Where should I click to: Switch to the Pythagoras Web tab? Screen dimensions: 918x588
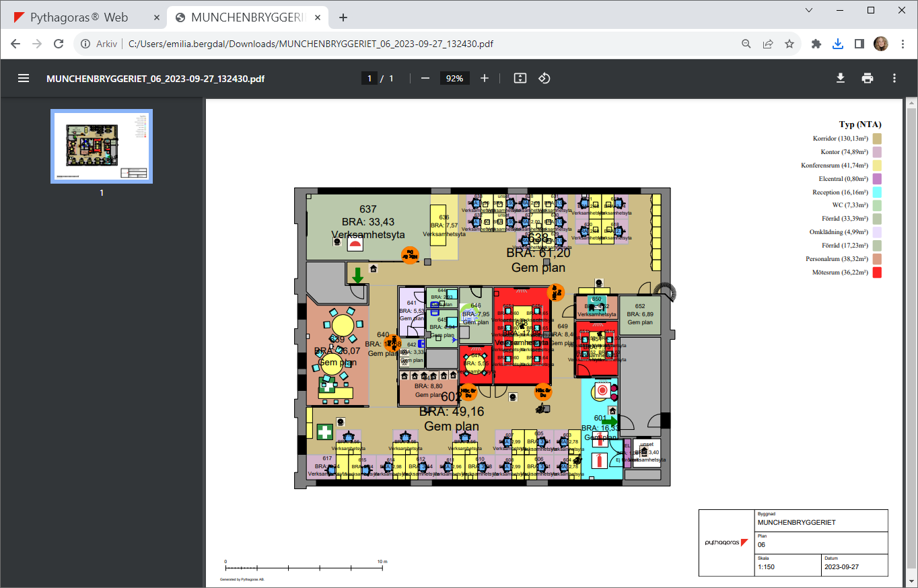pos(79,17)
